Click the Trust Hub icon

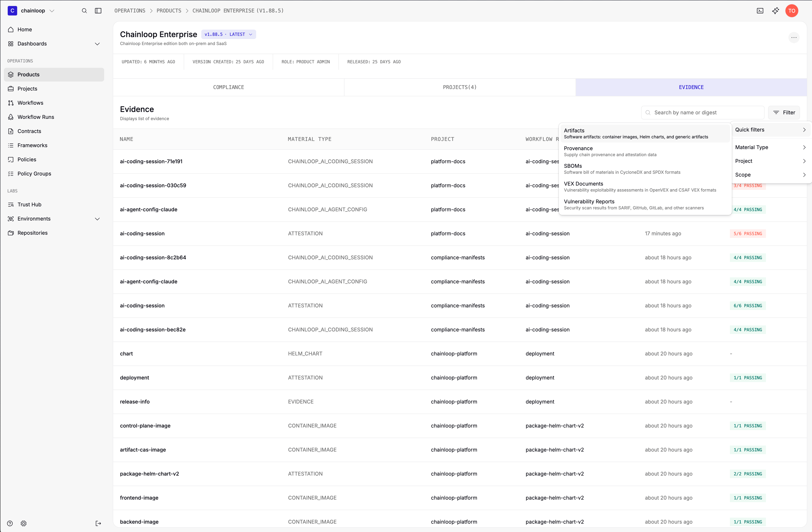click(11, 204)
